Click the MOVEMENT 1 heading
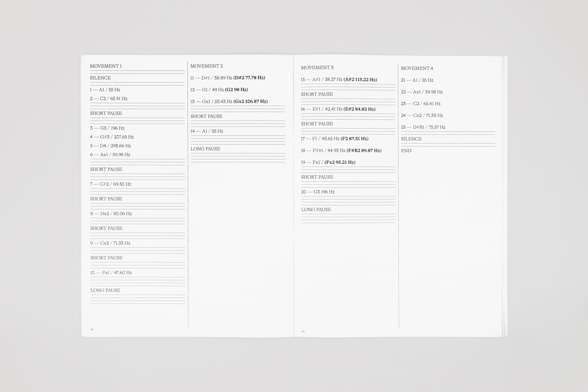The width and height of the screenshot is (588, 392). (x=106, y=66)
